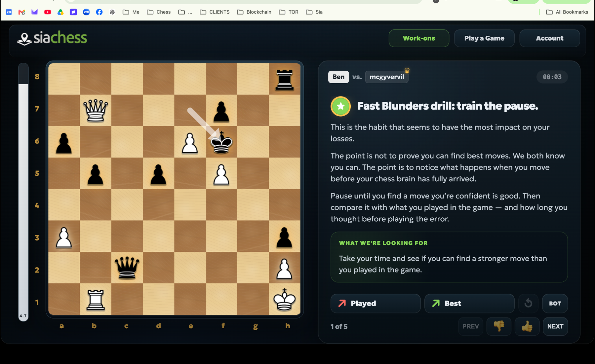This screenshot has height=364, width=595.
Task: Click the thumbs up icon
Action: 527,326
